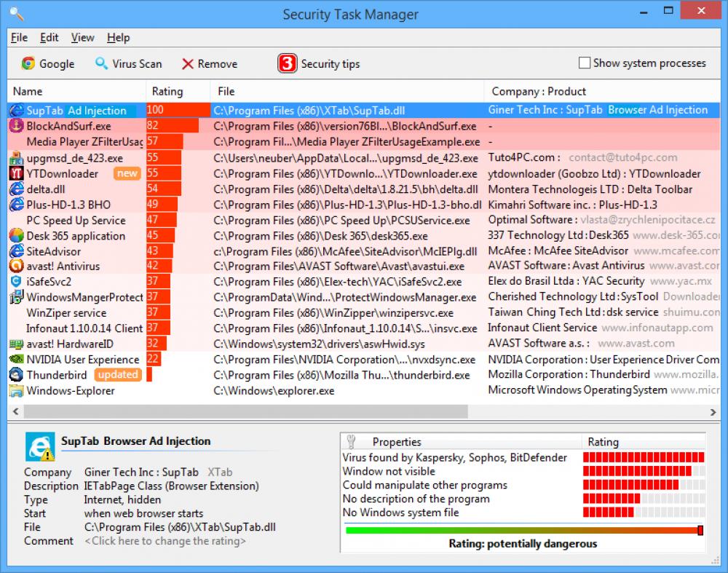Open the File menu
Screen dimensions: 728x573
pyautogui.click(x=19, y=37)
